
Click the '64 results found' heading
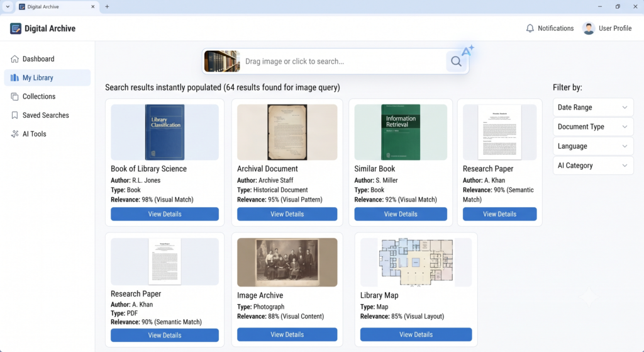pos(223,87)
